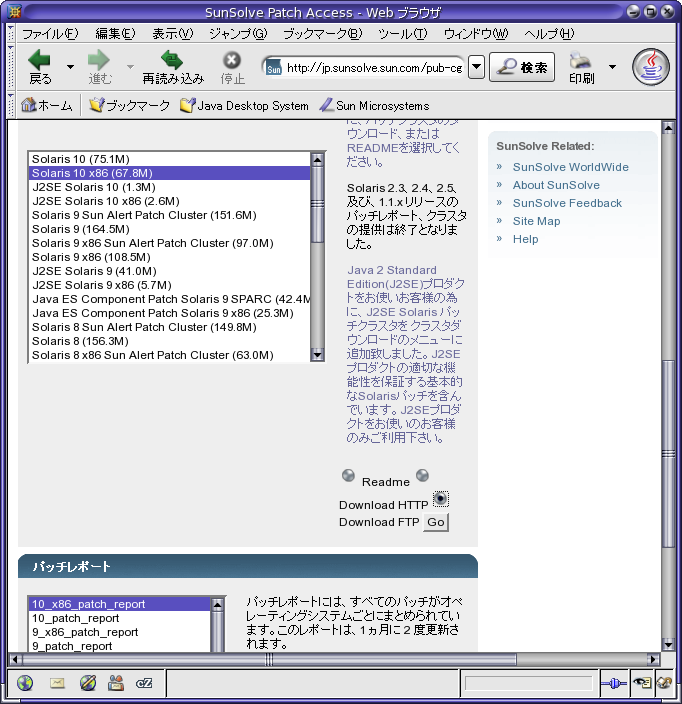The height and width of the screenshot is (704, 682).
Task: Click the horizontal page scrollbar thumb
Action: pyautogui.click(x=269, y=659)
